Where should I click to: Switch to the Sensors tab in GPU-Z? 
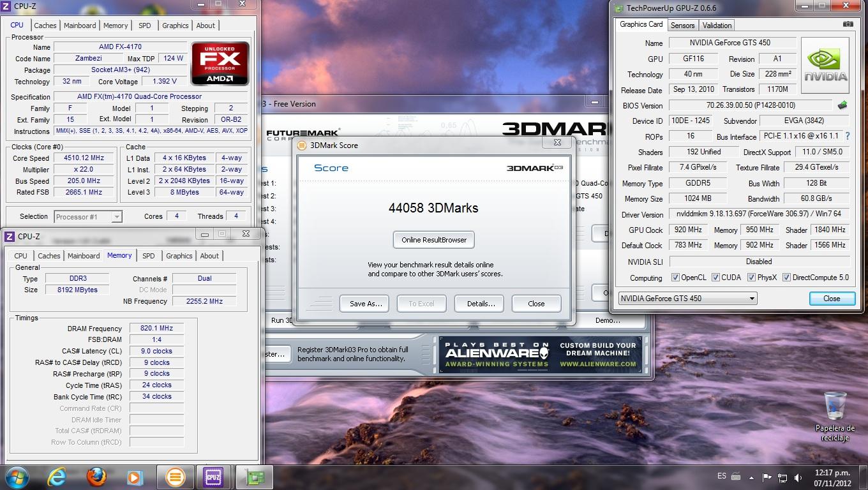[682, 25]
